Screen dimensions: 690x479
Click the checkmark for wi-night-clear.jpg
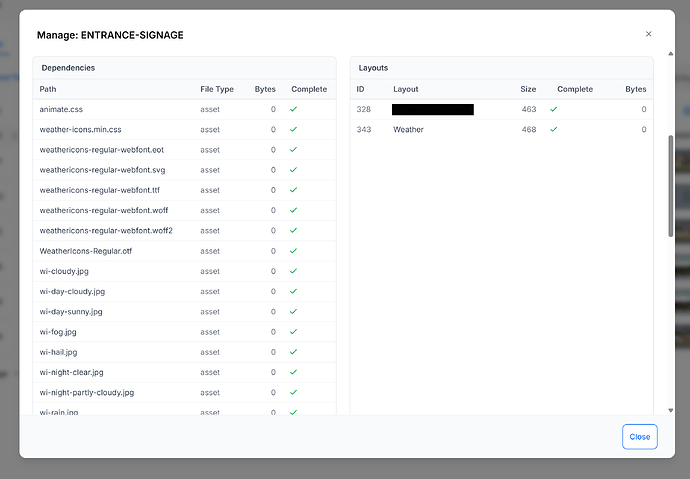[294, 372]
